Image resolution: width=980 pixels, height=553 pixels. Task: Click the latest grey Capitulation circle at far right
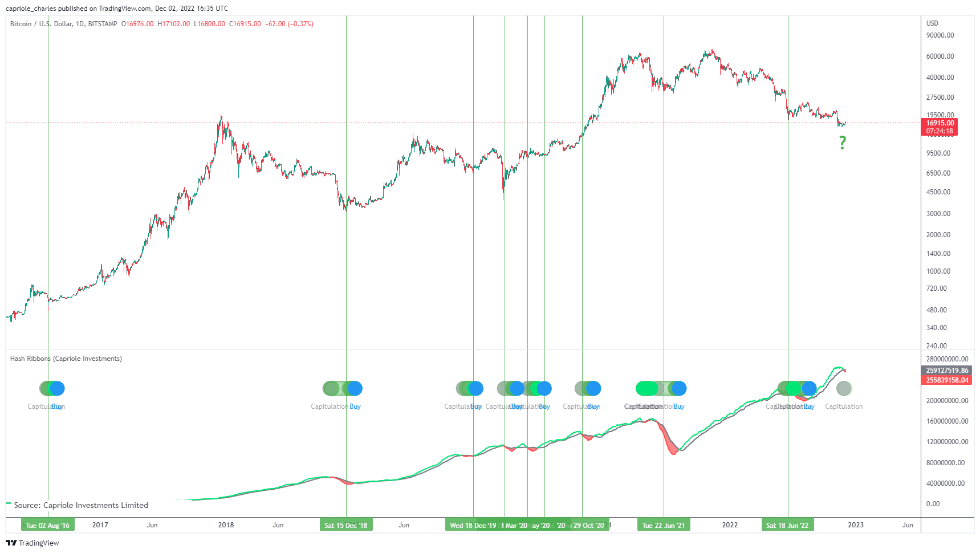coord(844,388)
